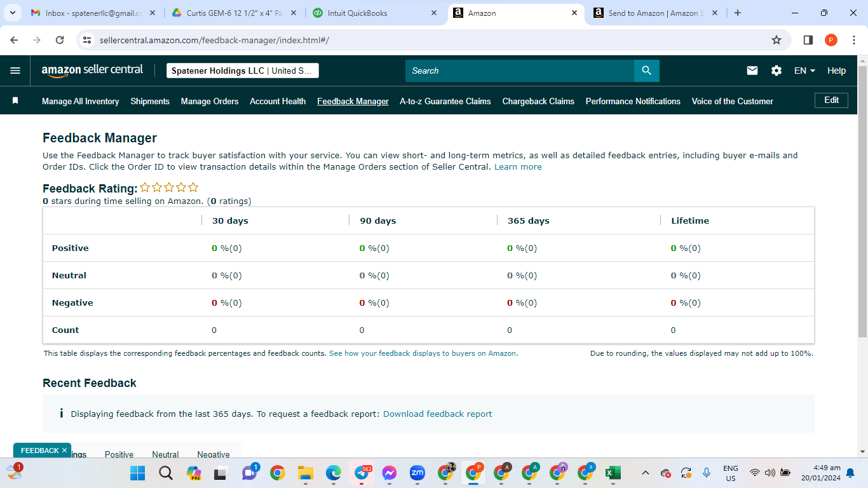Click the browser address bar URL
Image resolution: width=868 pixels, height=488 pixels.
214,40
